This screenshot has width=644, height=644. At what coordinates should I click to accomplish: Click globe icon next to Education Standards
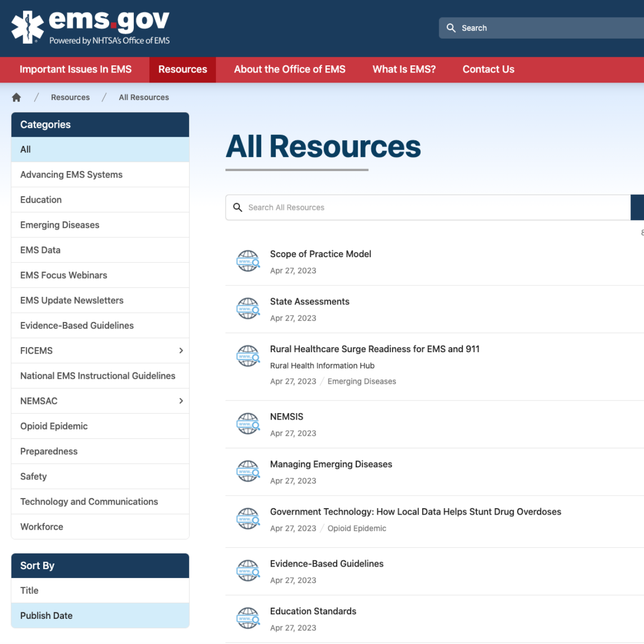click(248, 619)
